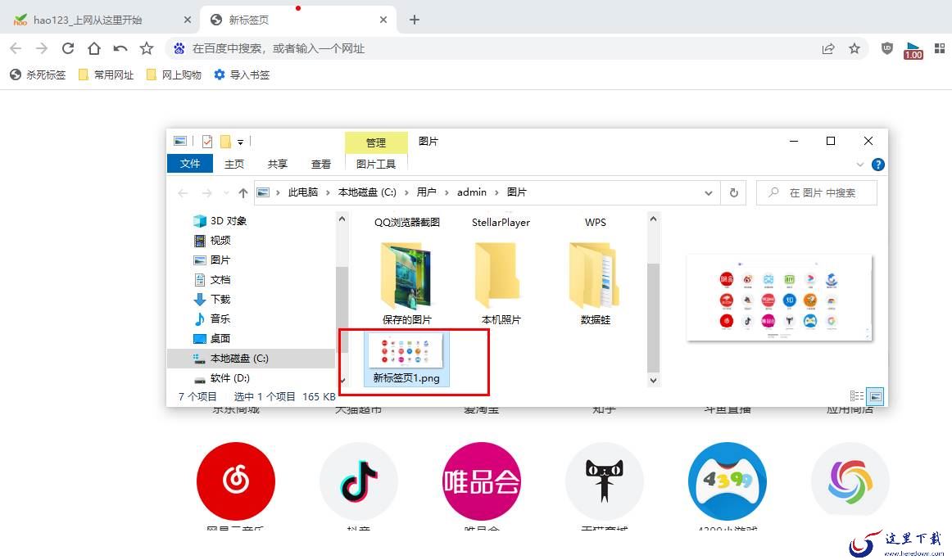Expand address bar history dropdown

[x=708, y=193]
